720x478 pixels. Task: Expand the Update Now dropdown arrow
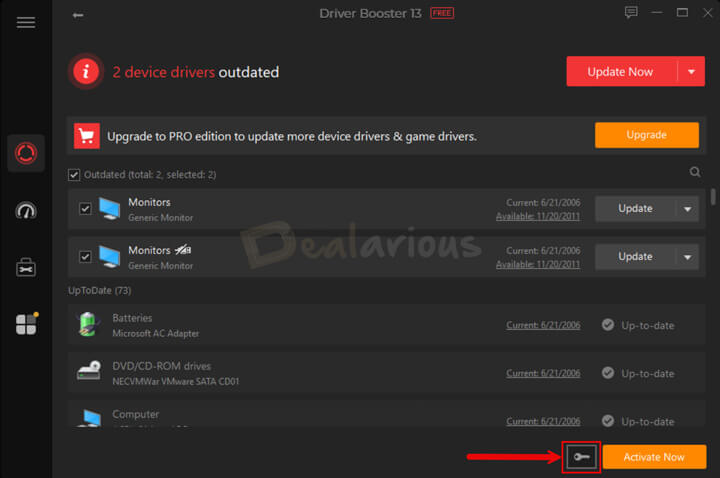pos(691,72)
